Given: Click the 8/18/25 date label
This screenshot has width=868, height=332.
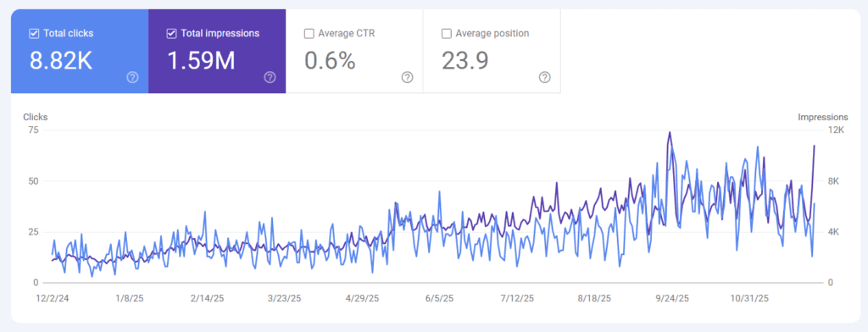Looking at the screenshot, I should 594,298.
